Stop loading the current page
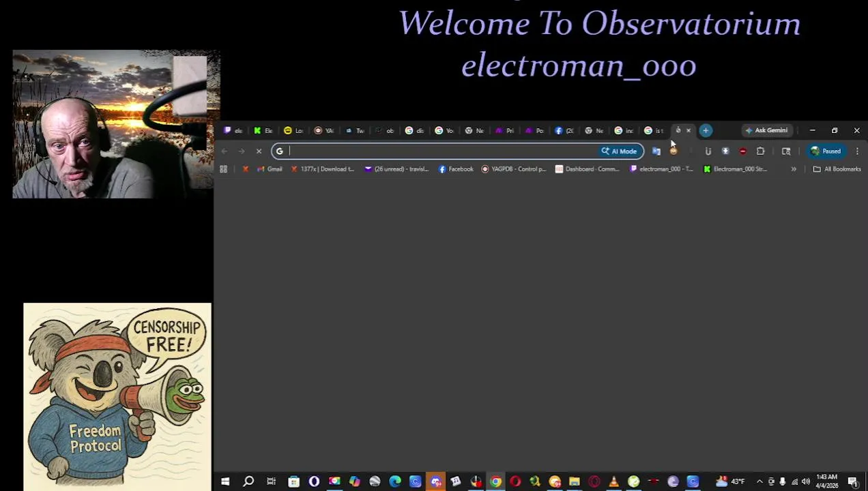Viewport: 868px width, 491px height. pos(259,151)
